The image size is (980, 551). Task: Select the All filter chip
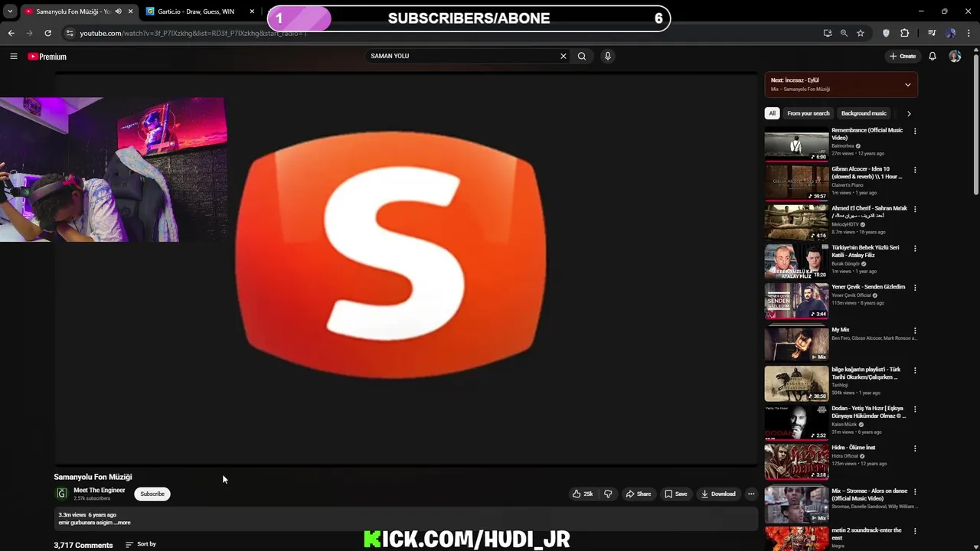[x=772, y=113]
